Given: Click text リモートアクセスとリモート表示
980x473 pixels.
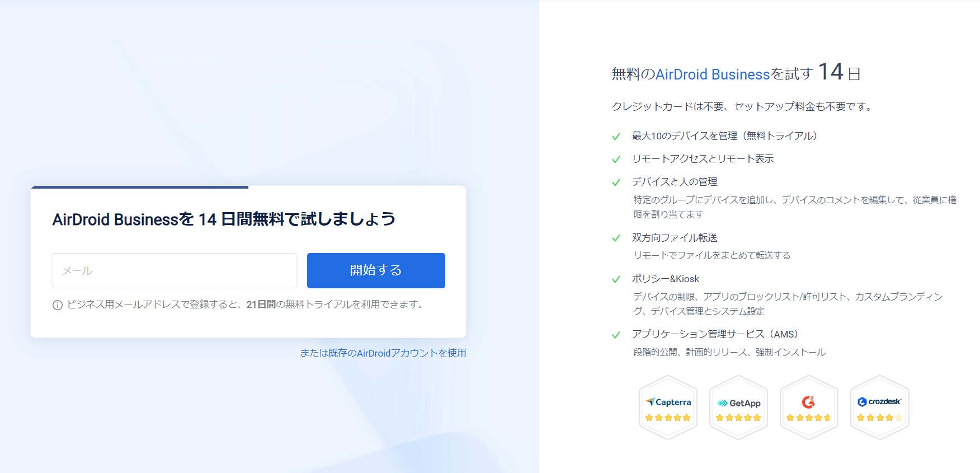Looking at the screenshot, I should (703, 159).
